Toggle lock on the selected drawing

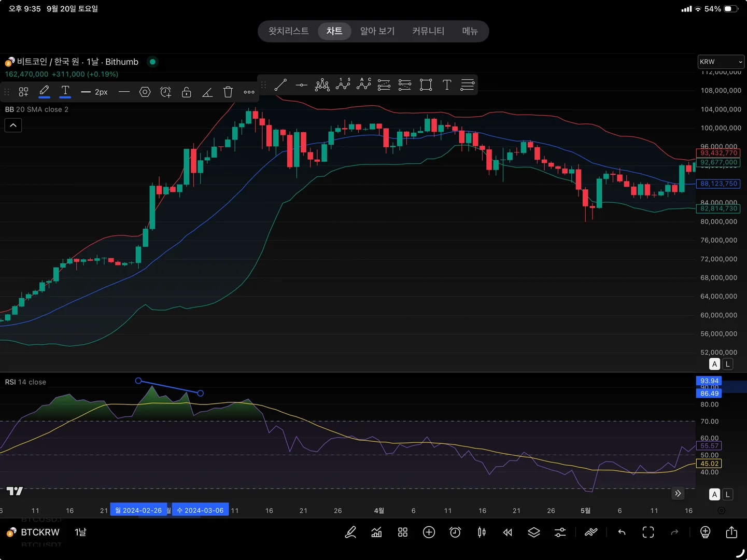click(x=187, y=92)
